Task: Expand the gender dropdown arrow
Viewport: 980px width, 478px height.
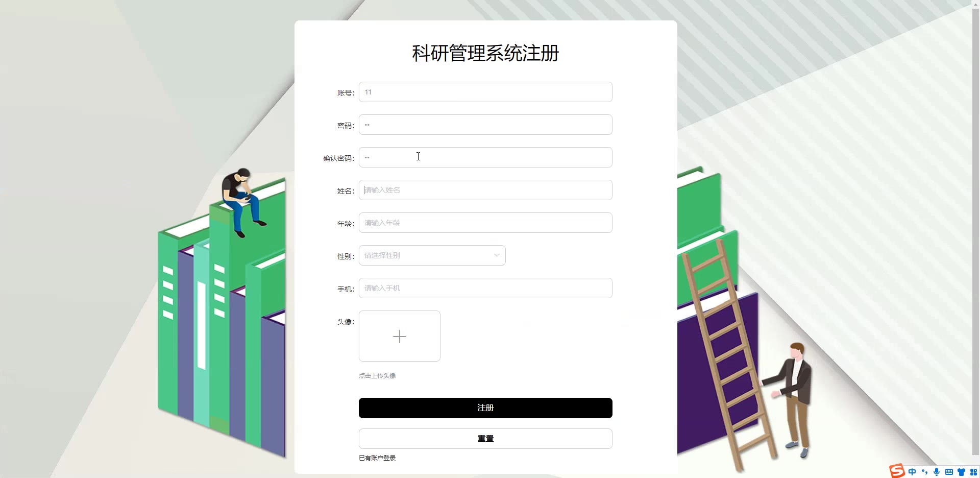Action: coord(497,255)
